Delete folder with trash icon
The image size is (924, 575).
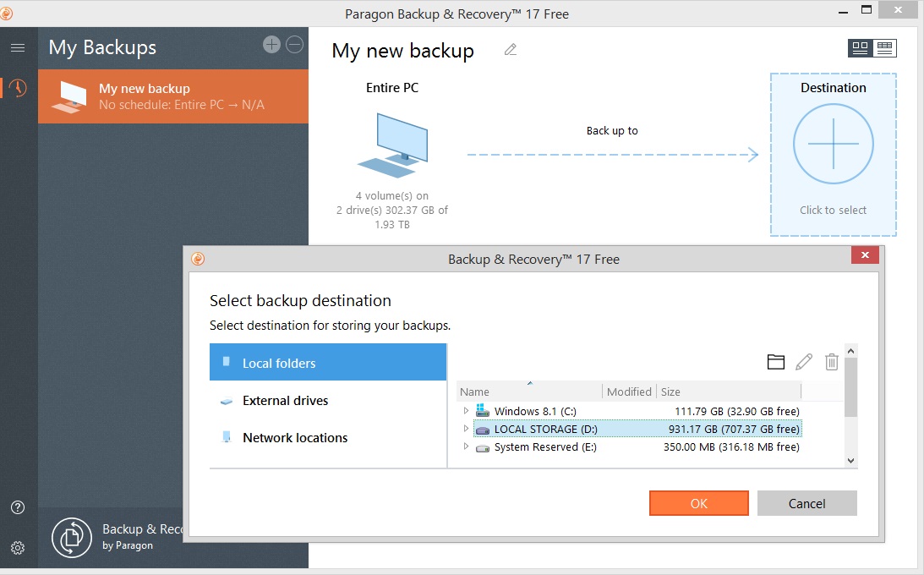[832, 362]
